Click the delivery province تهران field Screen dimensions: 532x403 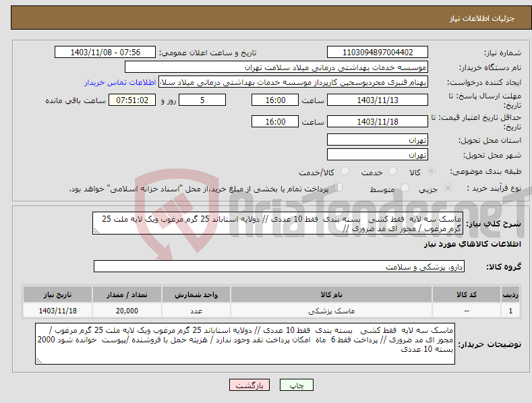coord(378,139)
